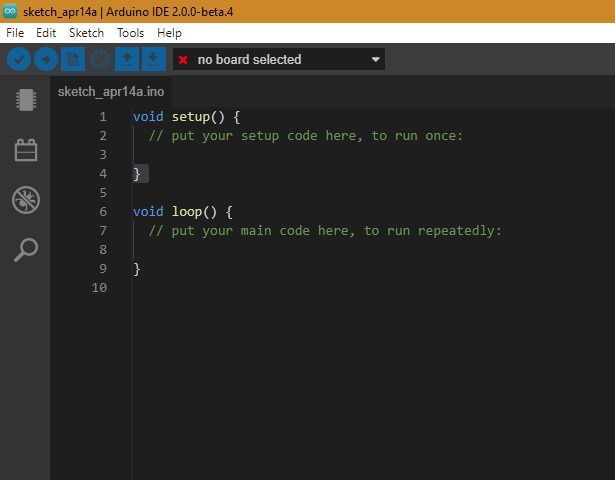This screenshot has width=615, height=480.
Task: Click the red X no-board indicator
Action: (183, 60)
